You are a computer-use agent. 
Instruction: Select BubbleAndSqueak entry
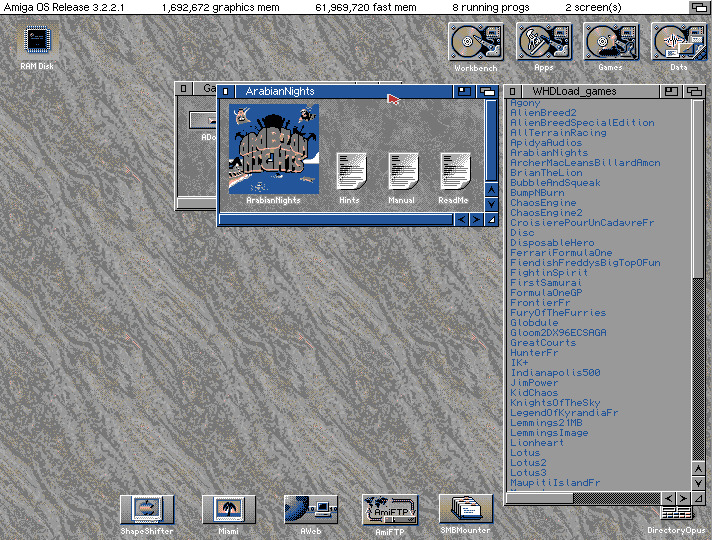click(555, 183)
